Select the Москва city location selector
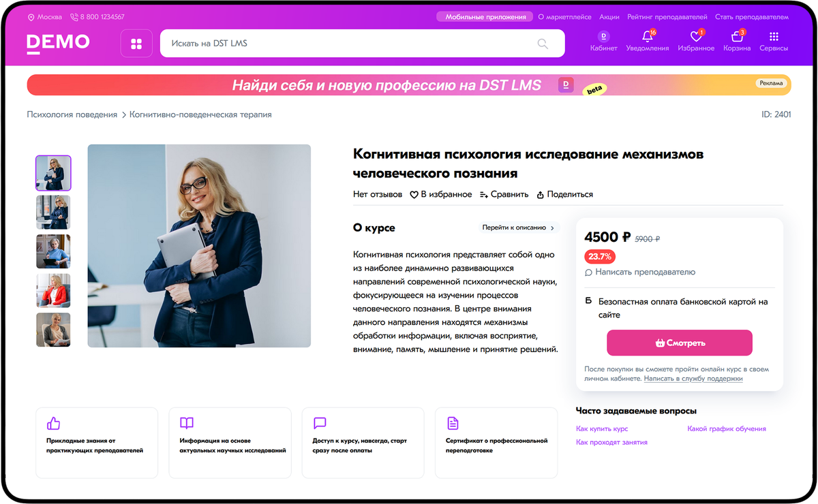This screenshot has width=818, height=504. 44,17
